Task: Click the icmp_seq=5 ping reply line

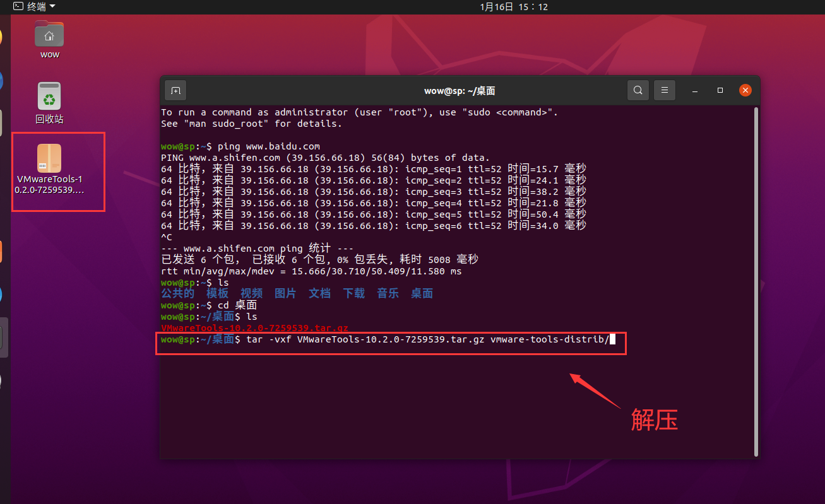Action: pos(374,214)
